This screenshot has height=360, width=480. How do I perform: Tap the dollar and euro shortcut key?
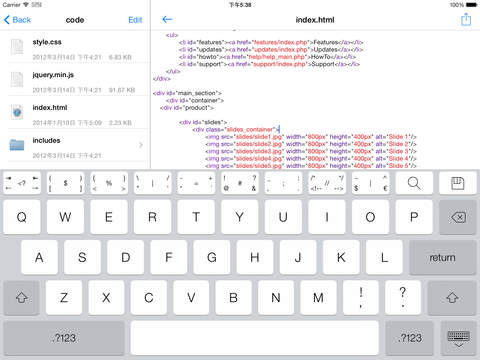(370, 183)
